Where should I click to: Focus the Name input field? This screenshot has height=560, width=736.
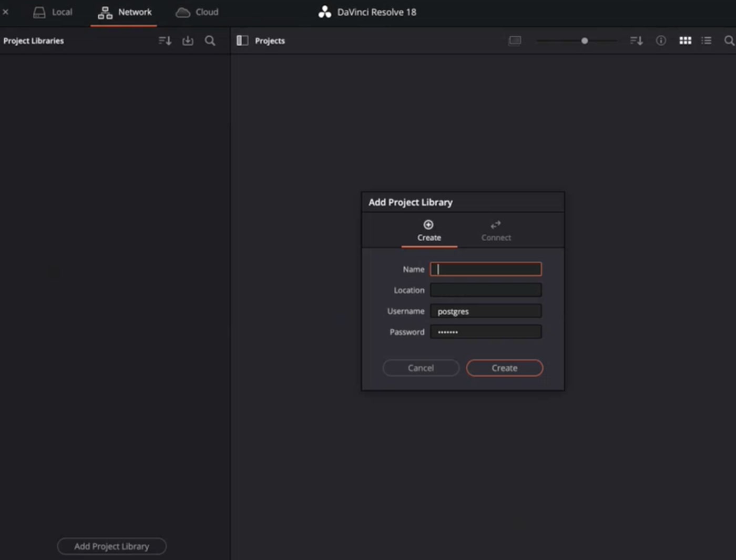pos(486,269)
